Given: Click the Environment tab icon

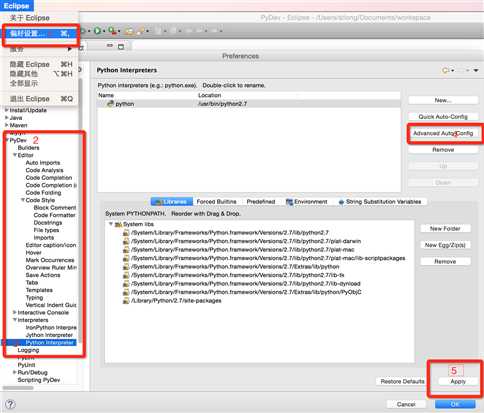Looking at the screenshot, I should pyautogui.click(x=289, y=202).
